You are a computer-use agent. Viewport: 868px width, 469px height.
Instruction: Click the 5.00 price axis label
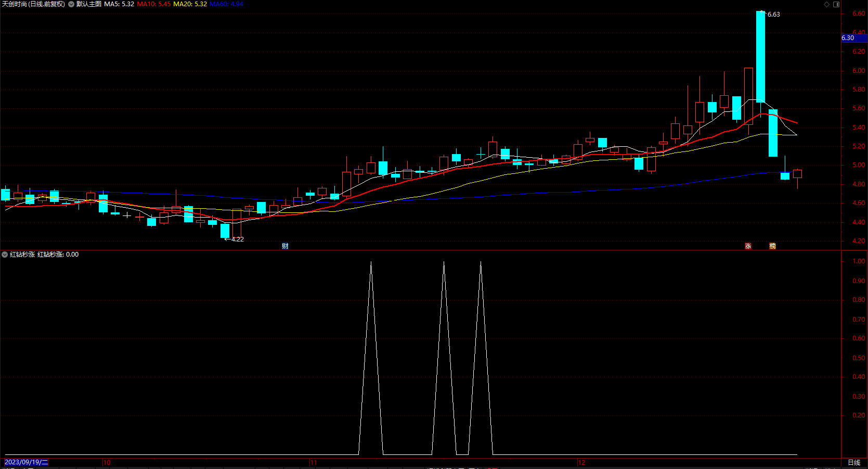[x=859, y=165]
